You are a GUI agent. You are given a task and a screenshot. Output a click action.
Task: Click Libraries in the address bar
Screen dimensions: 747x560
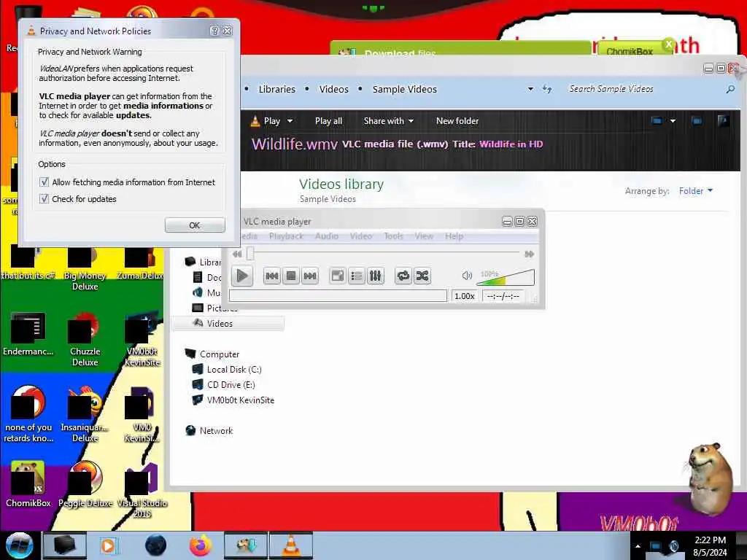276,89
